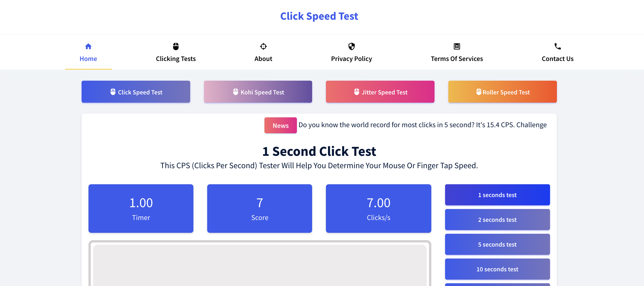This screenshot has height=286, width=644.
Task: Select the 1 seconds test button
Action: [x=497, y=195]
